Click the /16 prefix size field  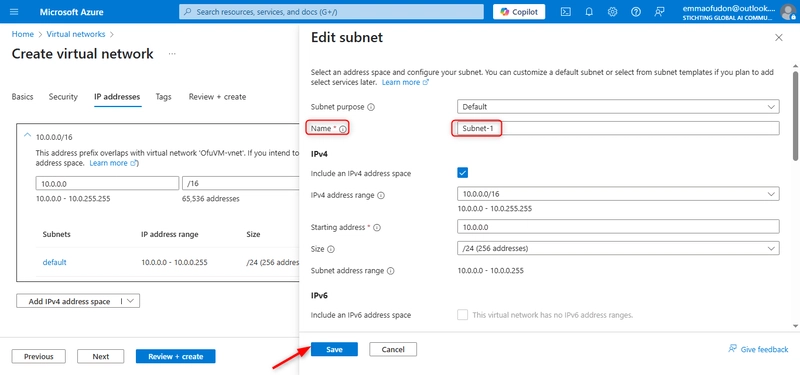(240, 183)
